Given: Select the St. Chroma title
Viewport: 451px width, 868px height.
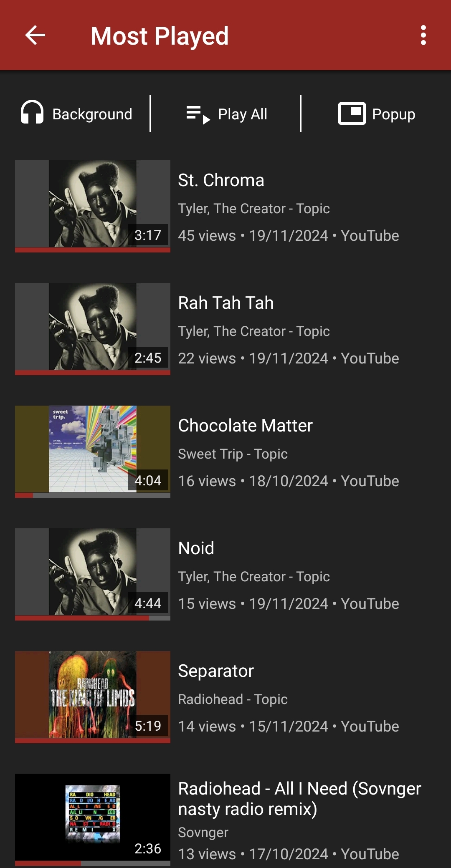Looking at the screenshot, I should [221, 180].
